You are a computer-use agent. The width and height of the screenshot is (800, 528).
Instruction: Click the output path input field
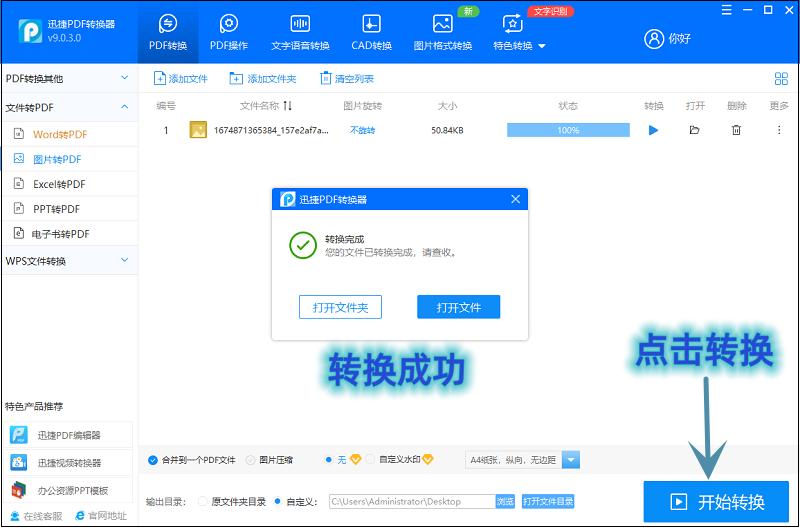click(x=412, y=501)
